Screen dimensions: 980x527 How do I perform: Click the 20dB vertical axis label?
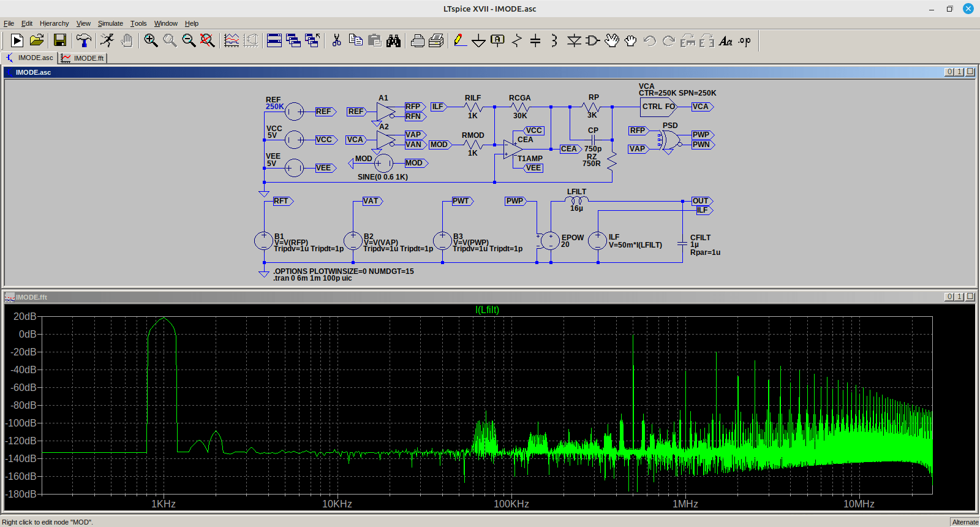coord(25,316)
